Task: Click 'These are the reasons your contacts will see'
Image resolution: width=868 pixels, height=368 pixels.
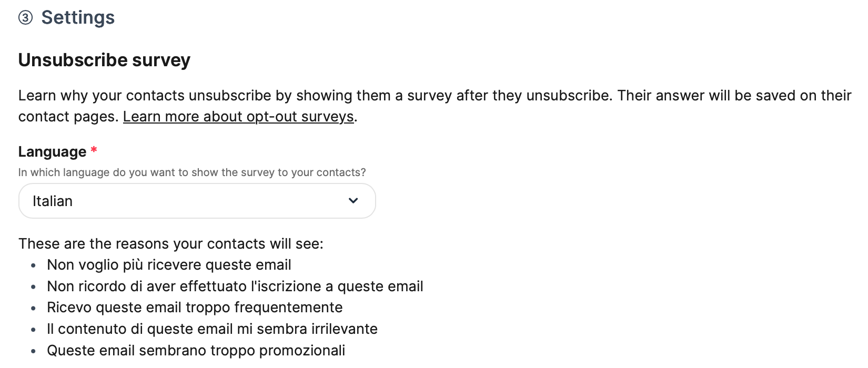Action: (170, 243)
